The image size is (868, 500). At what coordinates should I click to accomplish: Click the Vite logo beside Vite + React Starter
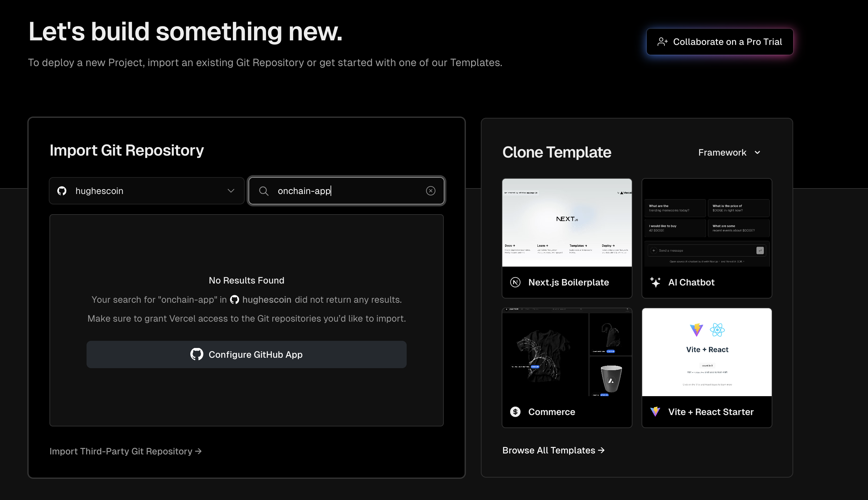coord(655,411)
